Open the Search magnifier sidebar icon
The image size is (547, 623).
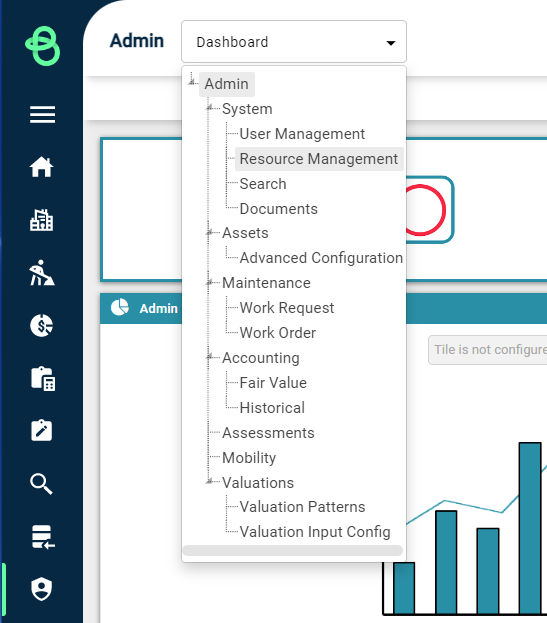click(41, 484)
